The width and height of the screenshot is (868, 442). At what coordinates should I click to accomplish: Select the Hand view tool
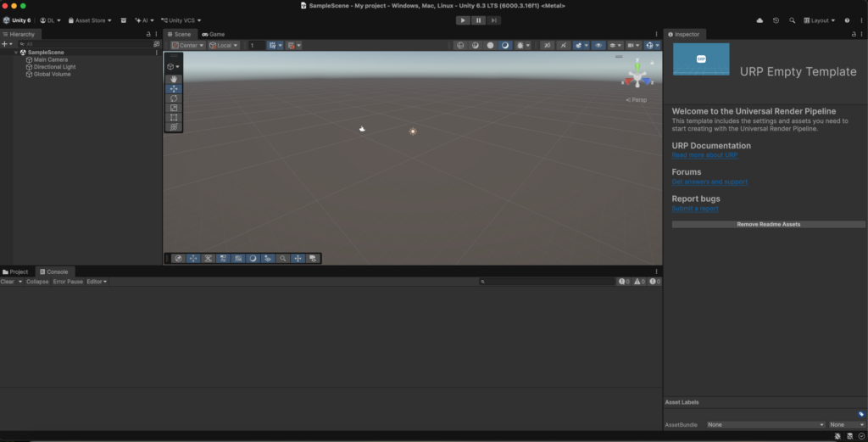pyautogui.click(x=174, y=79)
